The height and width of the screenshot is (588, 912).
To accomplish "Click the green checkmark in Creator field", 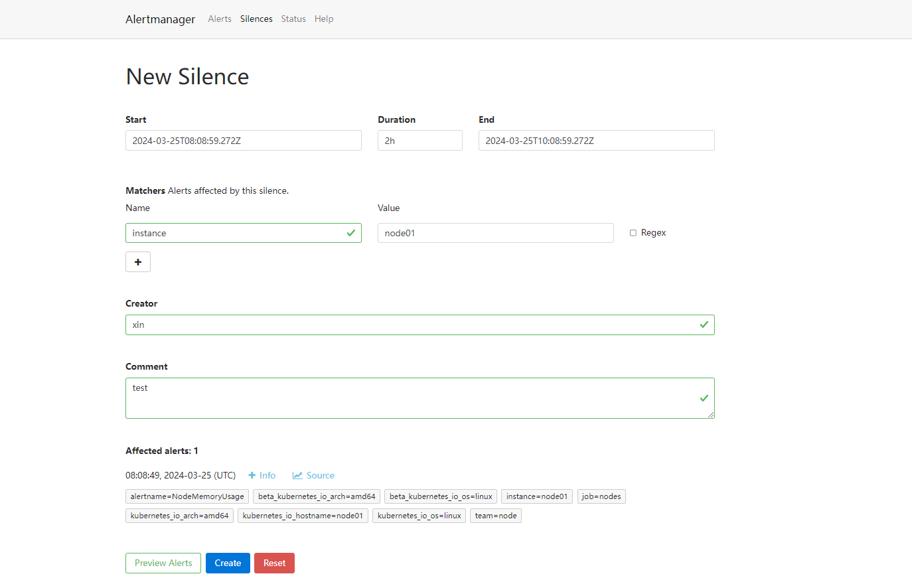I will tap(704, 325).
